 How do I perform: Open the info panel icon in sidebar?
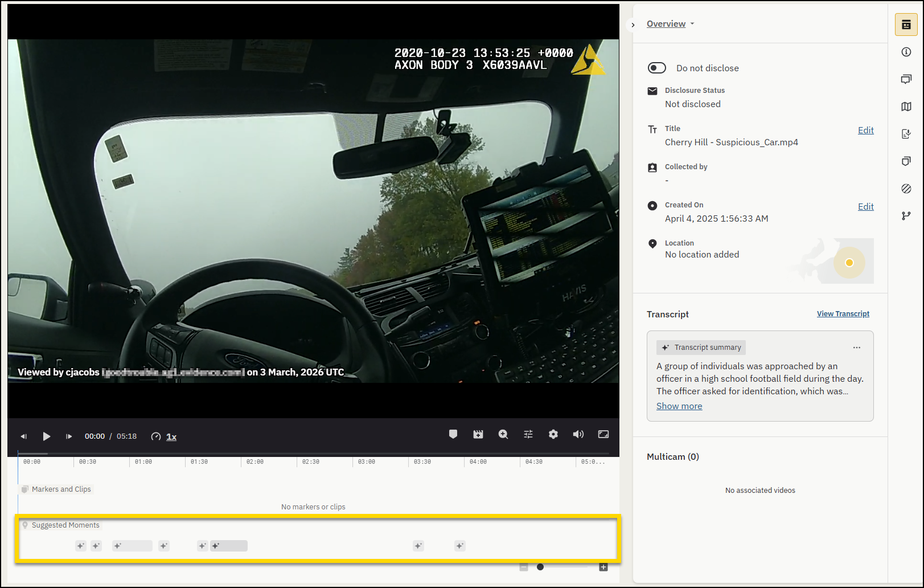point(906,52)
